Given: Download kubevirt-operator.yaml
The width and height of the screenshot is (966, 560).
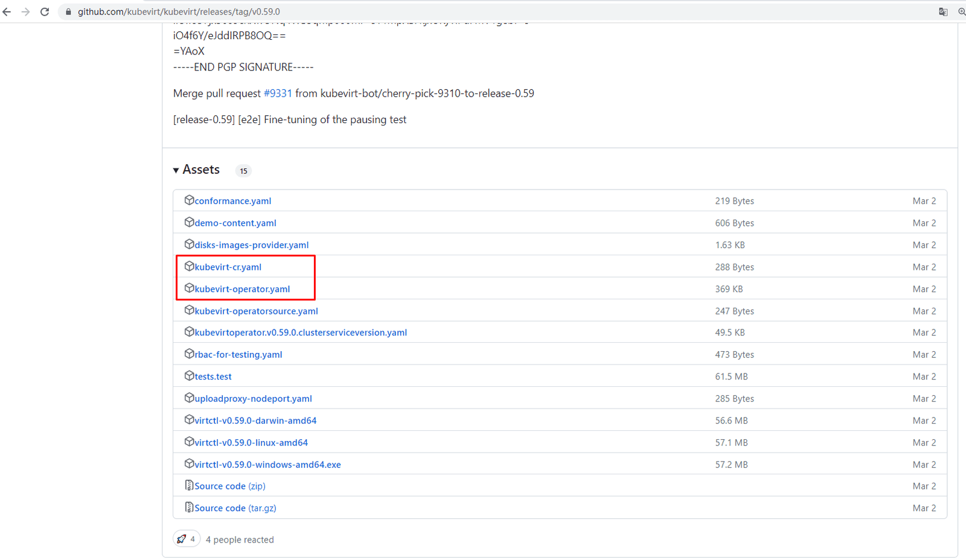Looking at the screenshot, I should [242, 289].
